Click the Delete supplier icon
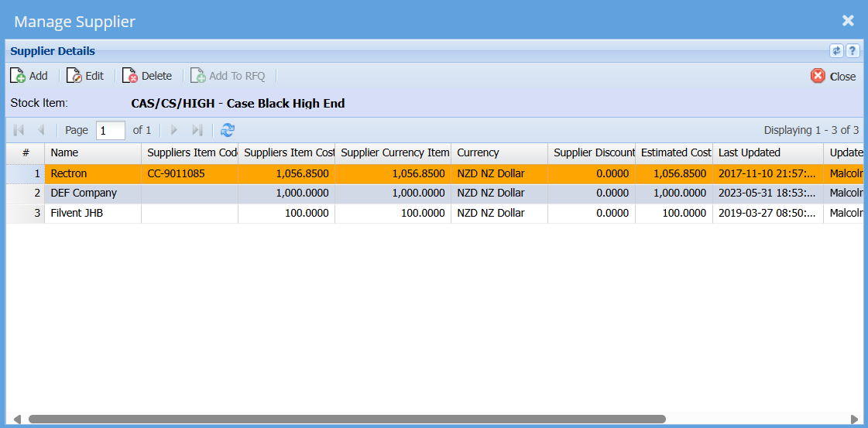868x428 pixels. [x=130, y=76]
